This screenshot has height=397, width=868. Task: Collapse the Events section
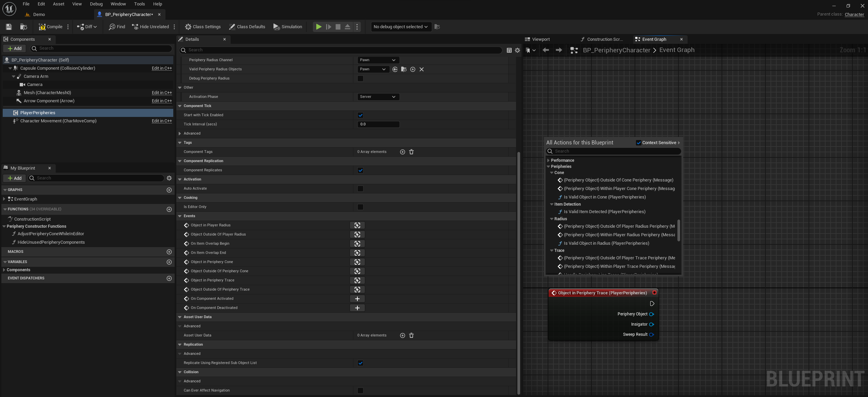(x=180, y=216)
